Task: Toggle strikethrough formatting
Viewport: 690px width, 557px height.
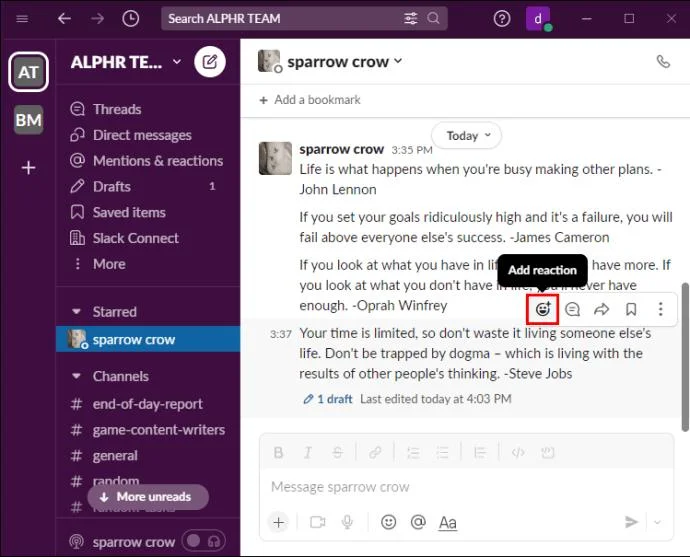Action: pos(338,452)
